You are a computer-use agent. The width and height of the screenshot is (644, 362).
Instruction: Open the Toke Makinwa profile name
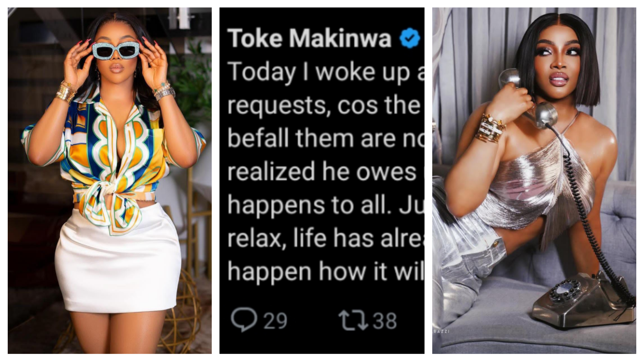309,38
